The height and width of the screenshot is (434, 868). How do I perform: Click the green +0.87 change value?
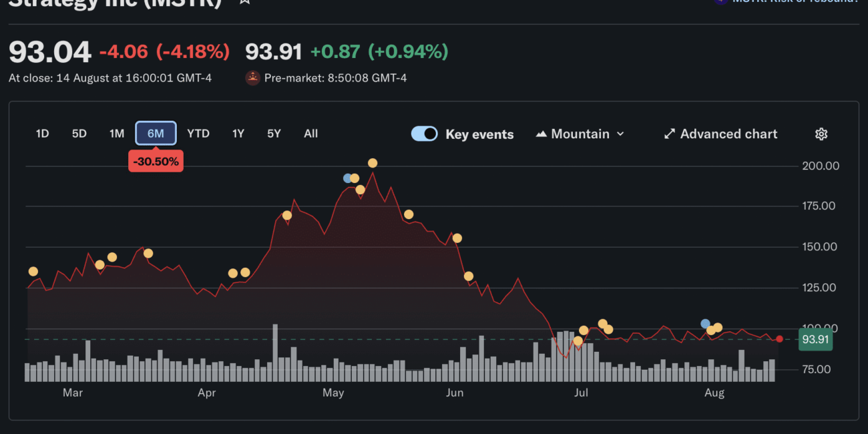[335, 51]
